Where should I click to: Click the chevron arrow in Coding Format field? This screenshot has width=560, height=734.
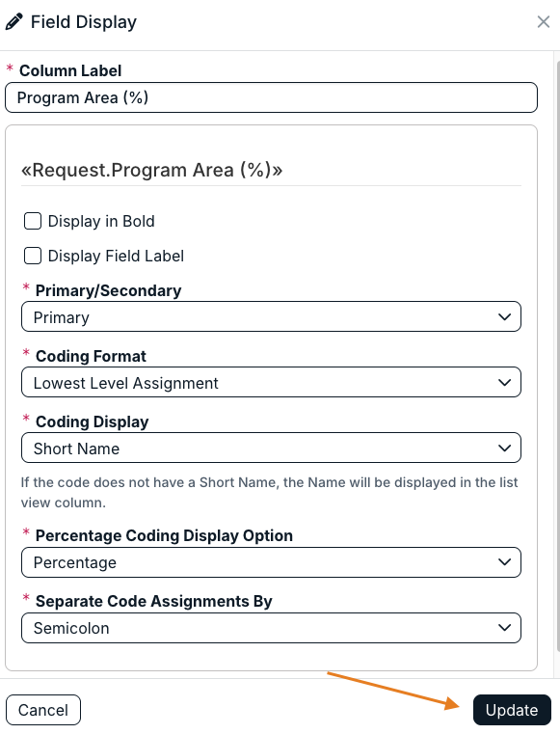[x=504, y=383]
